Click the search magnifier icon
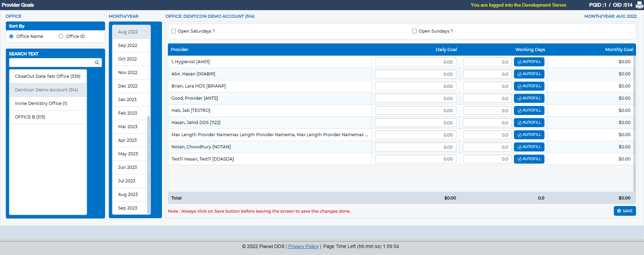The width and height of the screenshot is (644, 255). [97, 63]
